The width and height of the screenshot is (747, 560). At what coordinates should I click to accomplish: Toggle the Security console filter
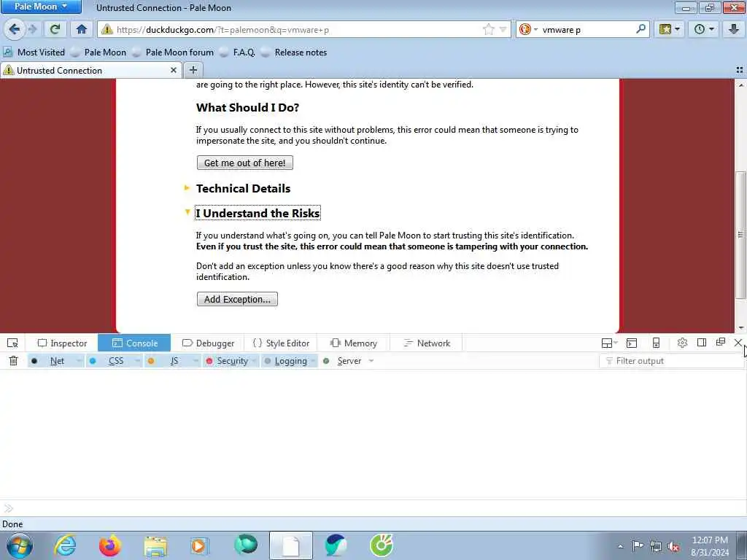227,361
